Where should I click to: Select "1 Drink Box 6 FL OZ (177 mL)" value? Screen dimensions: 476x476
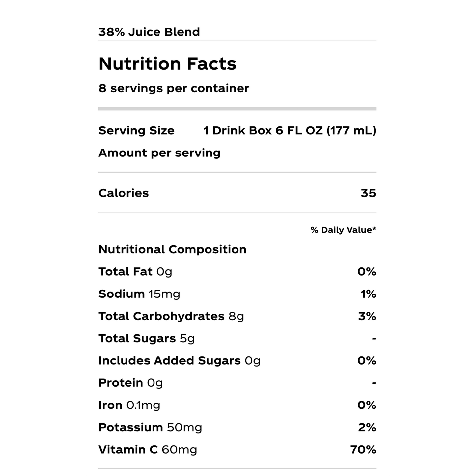(x=290, y=131)
